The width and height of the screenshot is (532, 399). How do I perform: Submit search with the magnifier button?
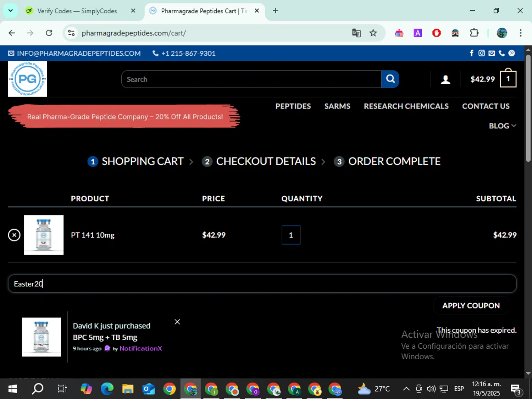pyautogui.click(x=390, y=79)
